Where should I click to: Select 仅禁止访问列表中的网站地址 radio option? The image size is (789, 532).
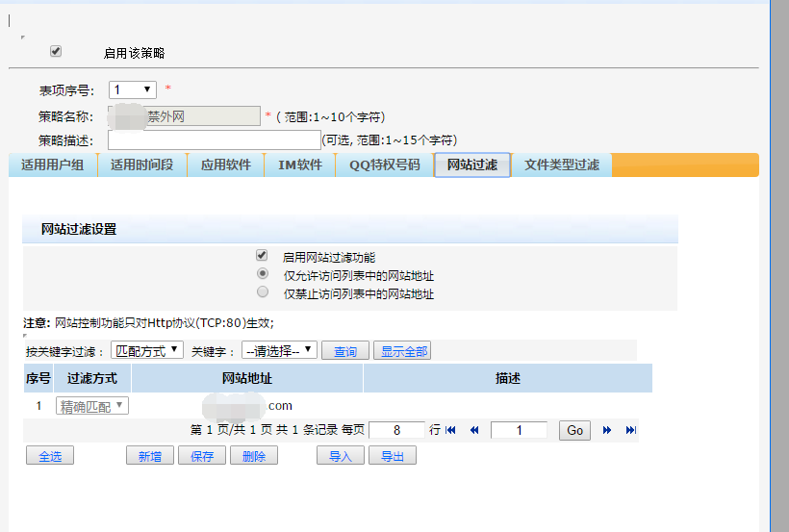[x=263, y=291]
